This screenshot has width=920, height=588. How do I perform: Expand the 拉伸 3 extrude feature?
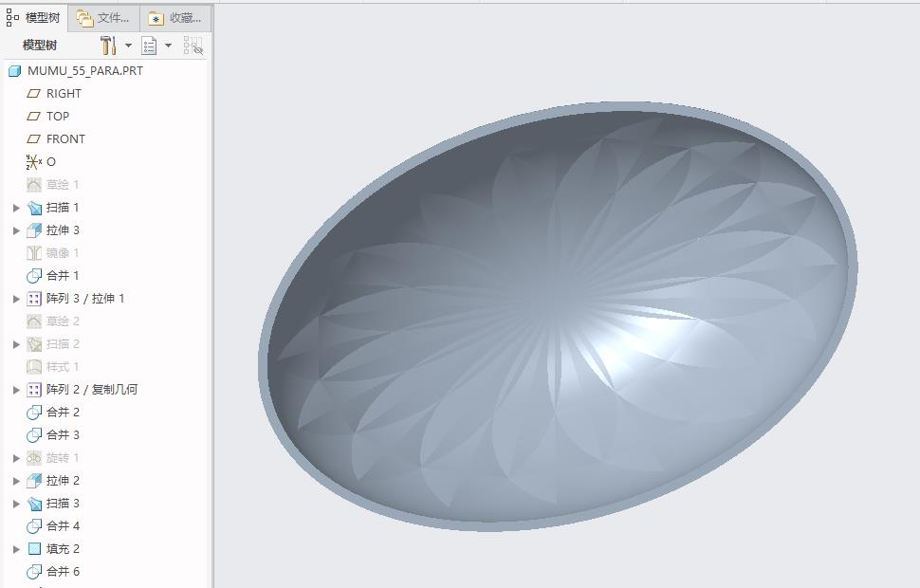point(16,230)
